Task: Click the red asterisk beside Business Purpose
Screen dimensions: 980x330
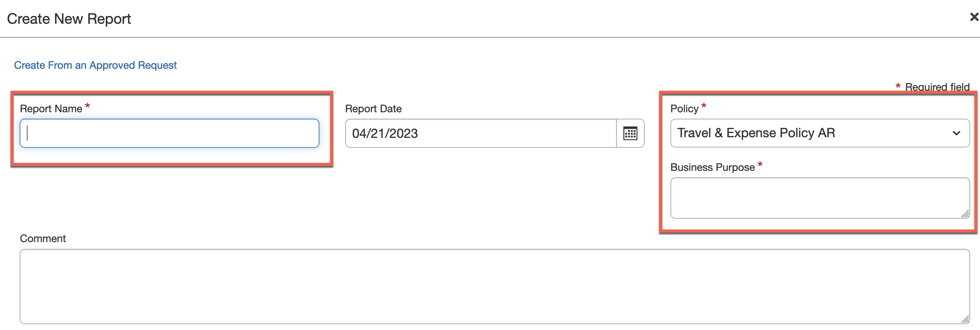Action: pos(760,164)
